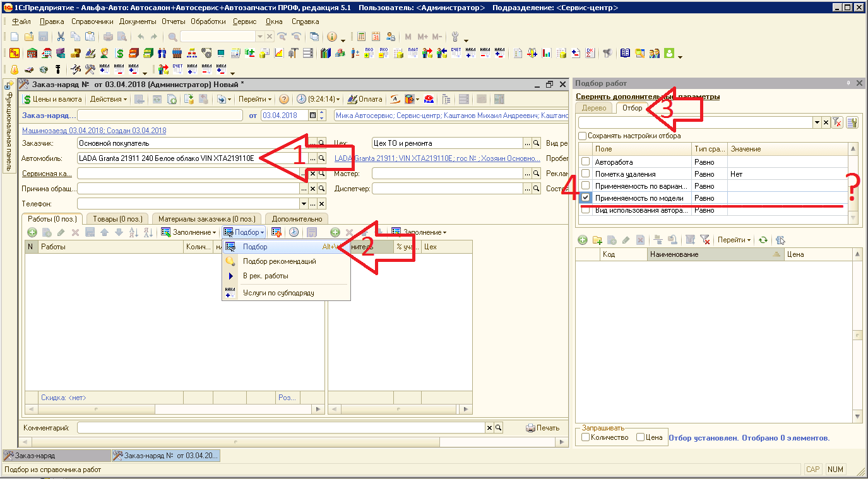Click the ellipsis button of the Цех field
The height and width of the screenshot is (479, 868).
tap(528, 143)
